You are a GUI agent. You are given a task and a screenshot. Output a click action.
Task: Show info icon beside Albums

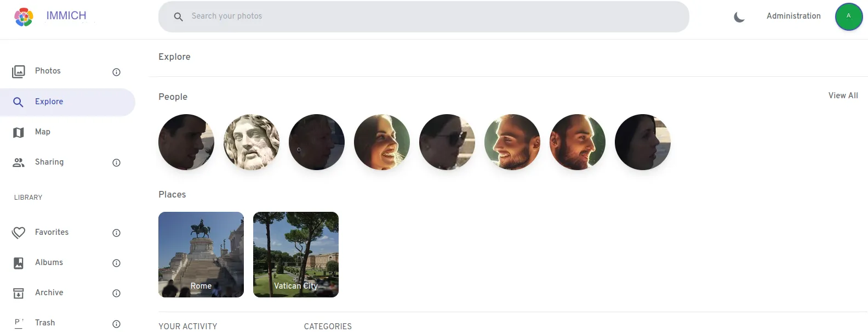[x=116, y=263]
